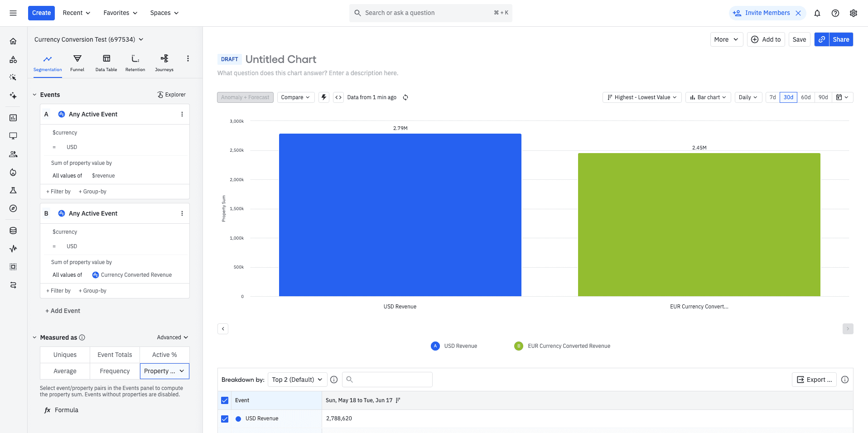Image resolution: width=868 pixels, height=433 pixels.
Task: Focus the Search or ask a question field
Action: click(428, 13)
